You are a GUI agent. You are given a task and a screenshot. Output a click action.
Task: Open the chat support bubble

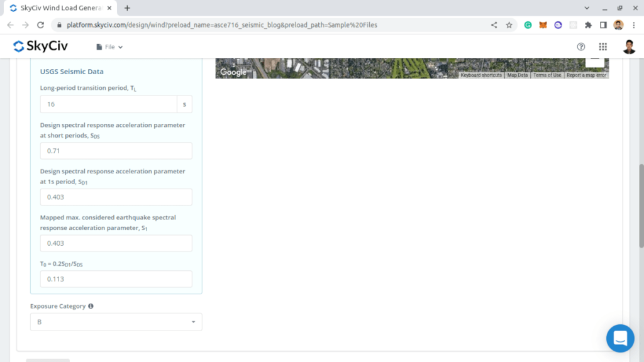click(619, 338)
